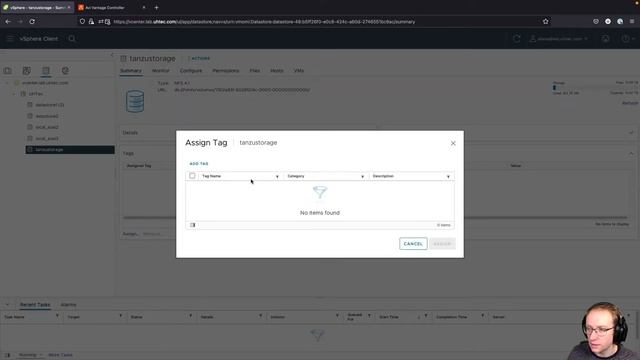
Task: Switch to the Hosts and Clusters inventory view
Action: pos(7,71)
